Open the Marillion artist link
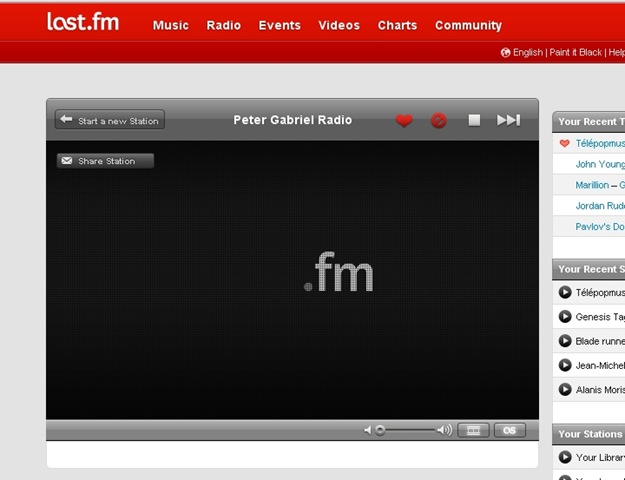Viewport: 625px width, 480px height. tap(592, 185)
